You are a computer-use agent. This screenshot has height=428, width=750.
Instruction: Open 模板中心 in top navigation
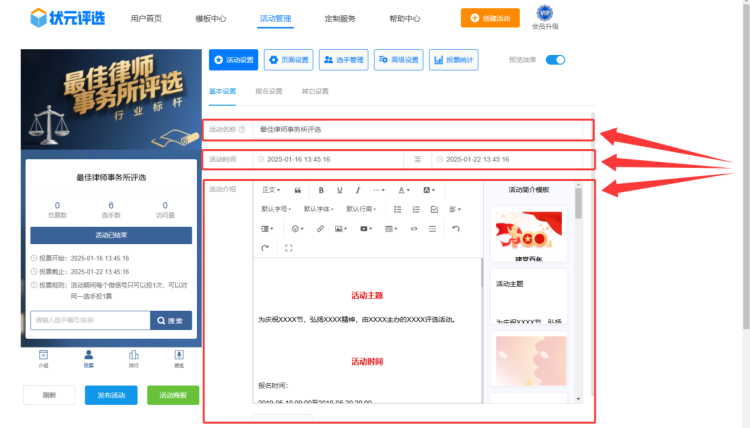tap(210, 18)
